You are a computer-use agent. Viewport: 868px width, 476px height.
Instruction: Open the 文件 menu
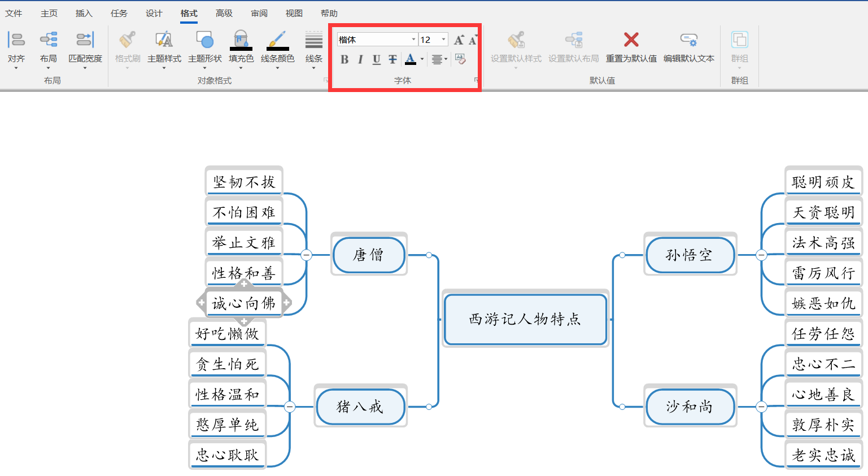click(x=14, y=13)
